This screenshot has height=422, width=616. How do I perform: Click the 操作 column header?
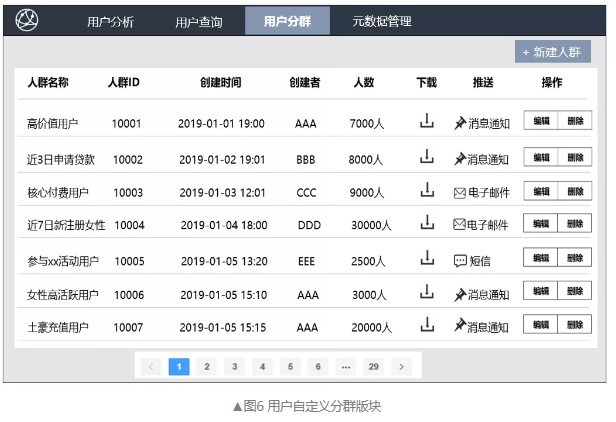point(552,82)
